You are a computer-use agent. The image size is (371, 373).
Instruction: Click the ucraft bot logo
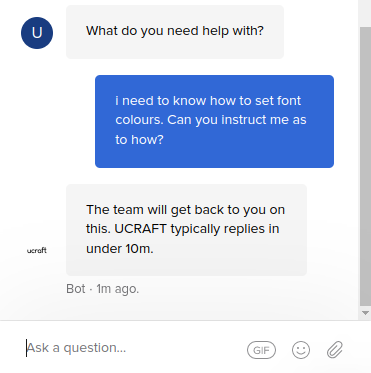tap(37, 250)
